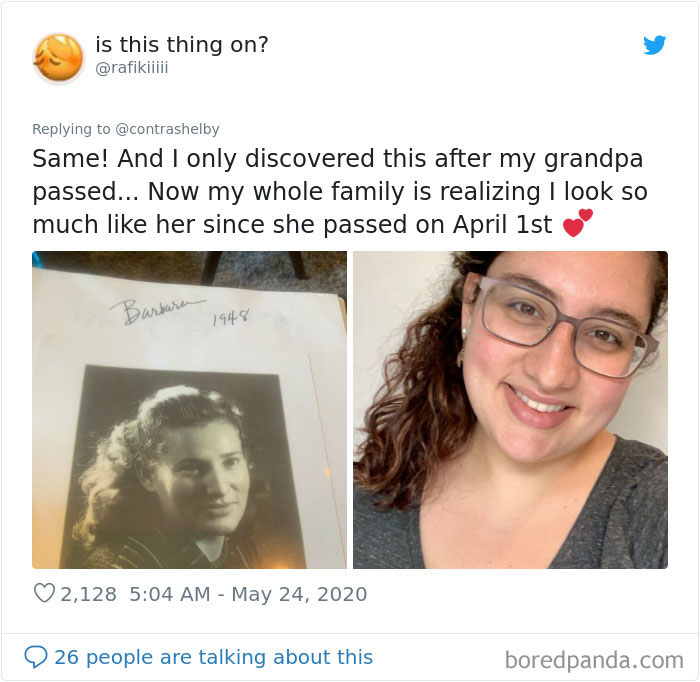Open the left vintage portrait photo
700x682 pixels.
(189, 410)
